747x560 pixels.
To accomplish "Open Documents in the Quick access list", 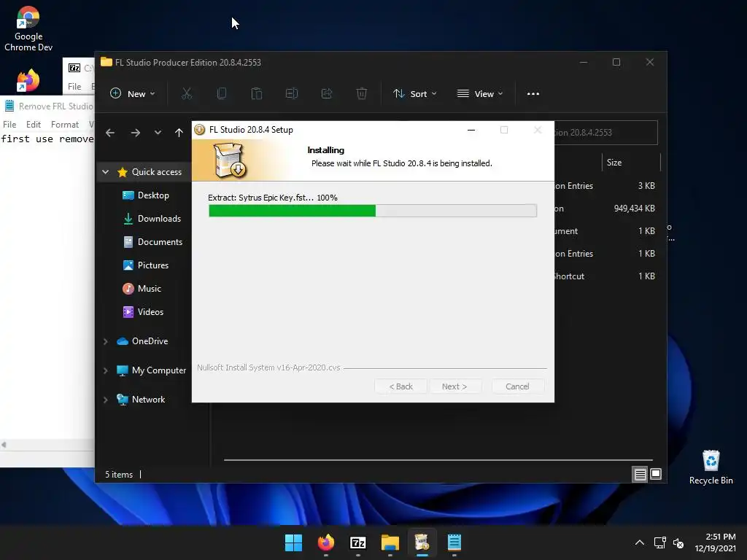I will 152,242.
